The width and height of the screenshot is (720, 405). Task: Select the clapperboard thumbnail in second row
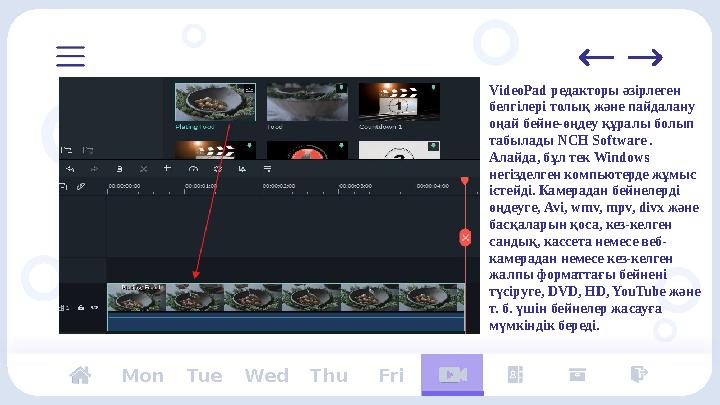pos(215,150)
